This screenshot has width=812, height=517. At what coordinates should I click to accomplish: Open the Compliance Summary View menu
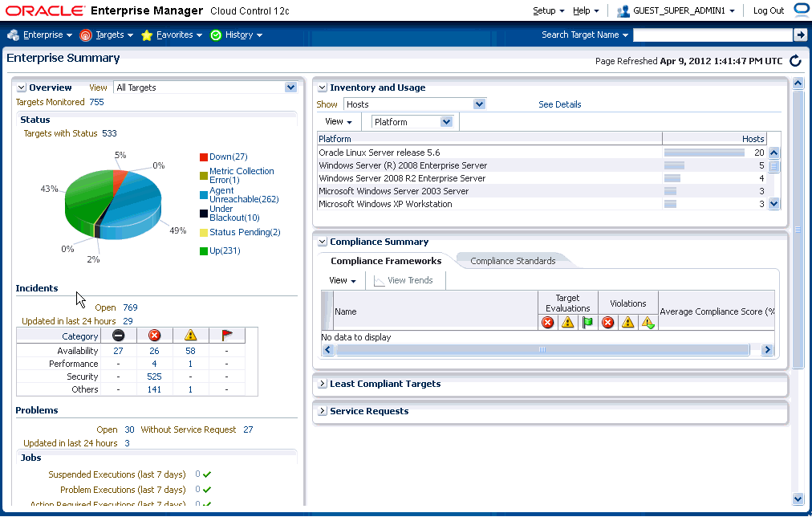[x=343, y=280]
